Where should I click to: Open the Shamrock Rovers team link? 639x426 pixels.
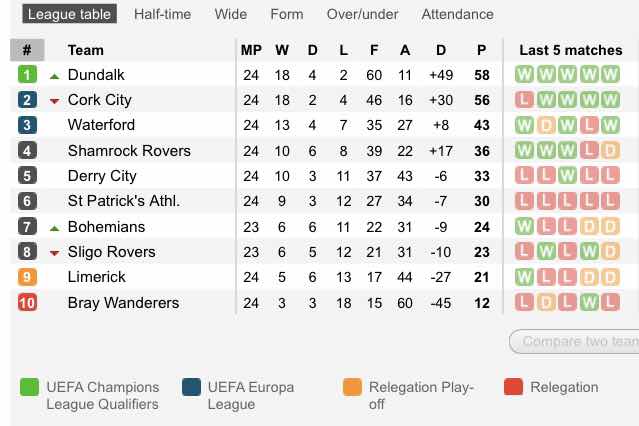[129, 151]
